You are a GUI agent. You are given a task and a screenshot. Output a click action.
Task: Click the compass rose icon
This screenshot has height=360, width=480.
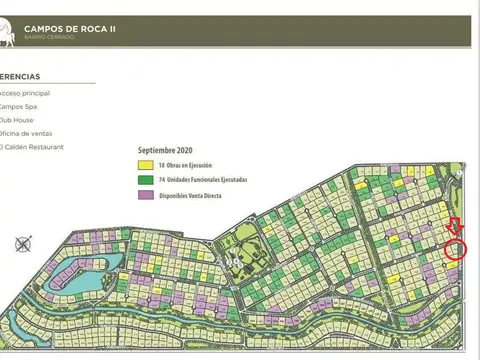(x=23, y=244)
